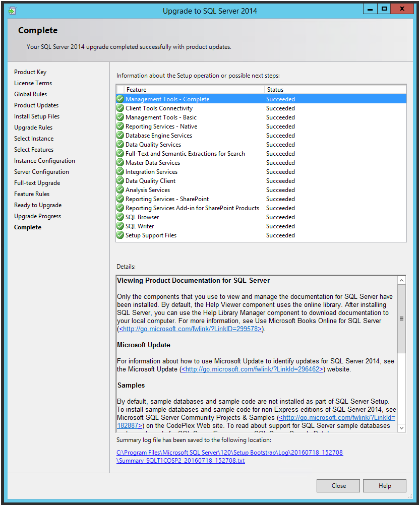
Task: Select the 'SQL Writer' feature row
Action: pos(261,226)
